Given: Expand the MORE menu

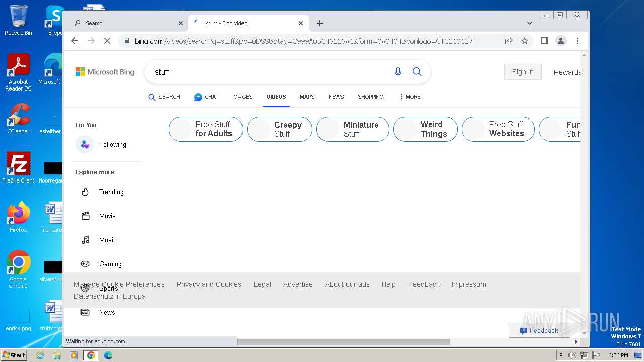Looking at the screenshot, I should 410,97.
